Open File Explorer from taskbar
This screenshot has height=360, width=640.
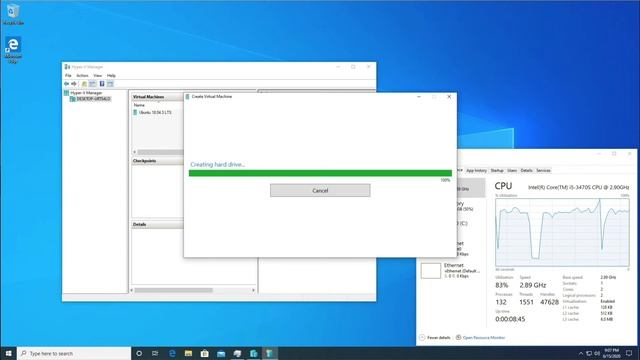188,353
